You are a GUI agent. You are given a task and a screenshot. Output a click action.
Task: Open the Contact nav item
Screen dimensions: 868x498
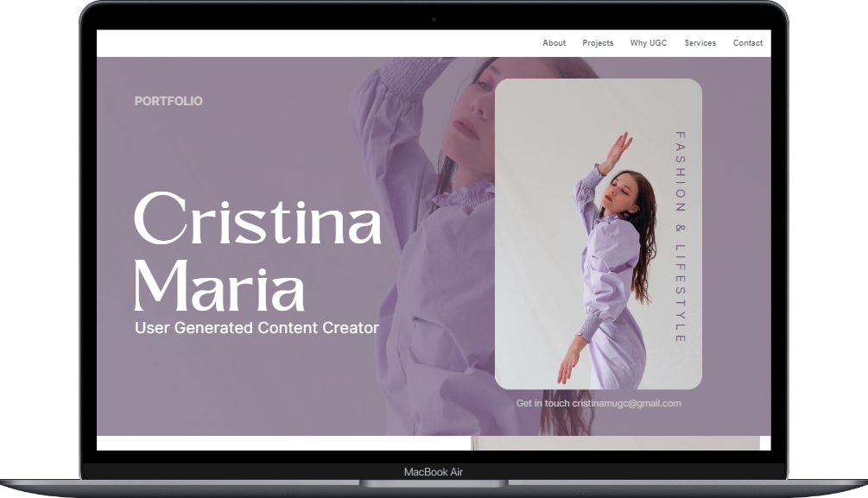coord(747,42)
